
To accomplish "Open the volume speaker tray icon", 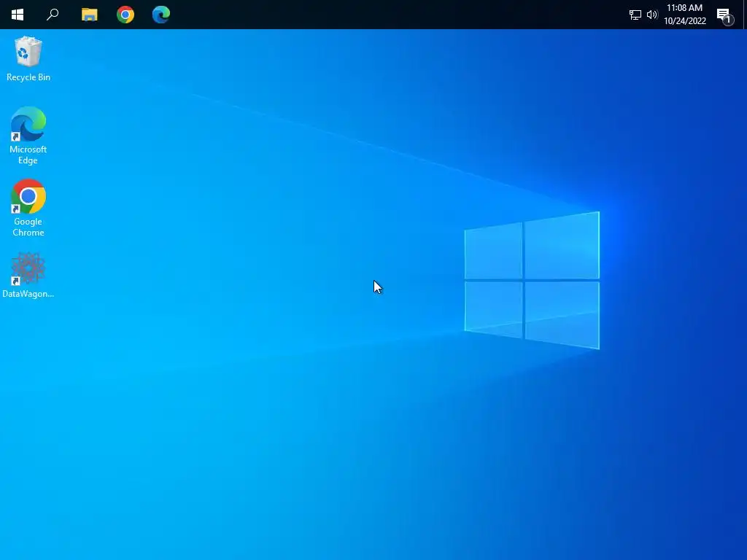I will tap(652, 15).
